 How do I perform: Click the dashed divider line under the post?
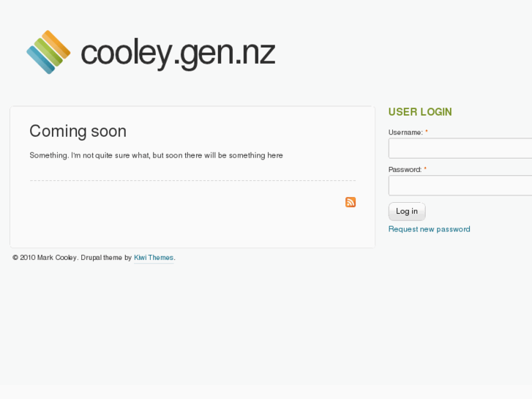(x=192, y=180)
